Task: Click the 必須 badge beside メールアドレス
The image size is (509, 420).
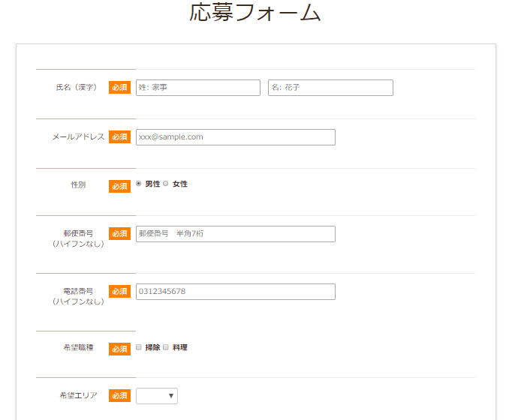Action: click(119, 136)
